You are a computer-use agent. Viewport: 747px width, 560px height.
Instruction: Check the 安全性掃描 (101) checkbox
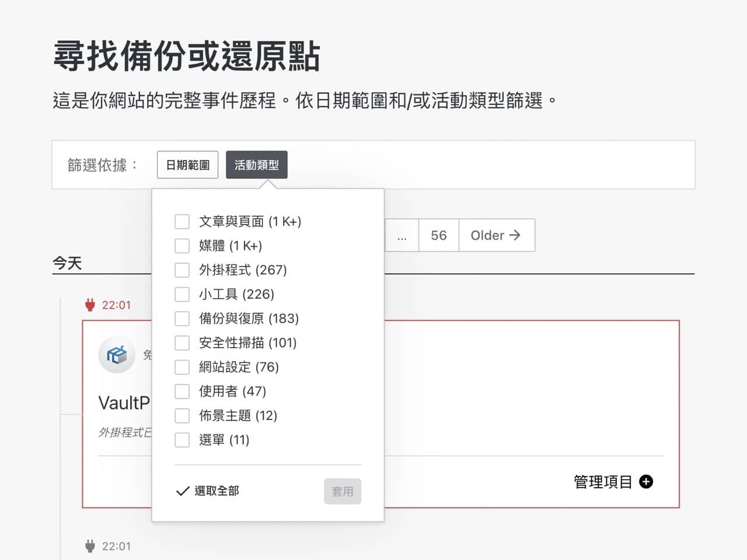pyautogui.click(x=182, y=342)
